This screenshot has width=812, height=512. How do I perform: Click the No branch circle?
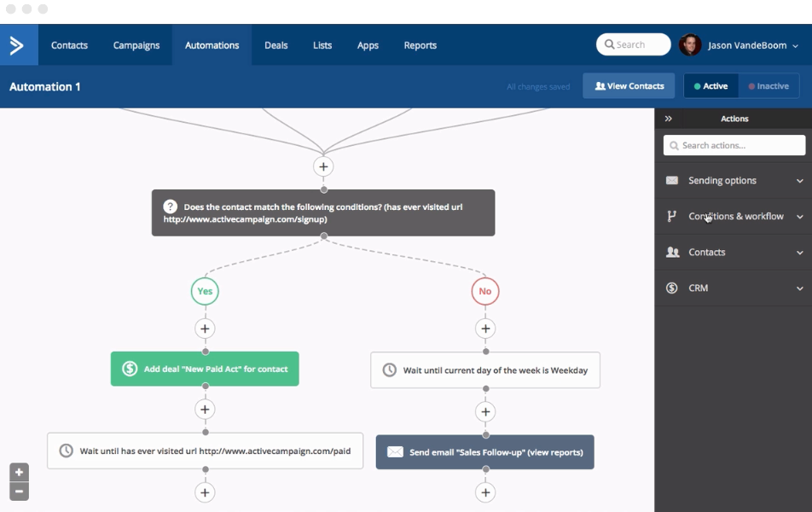click(x=485, y=291)
